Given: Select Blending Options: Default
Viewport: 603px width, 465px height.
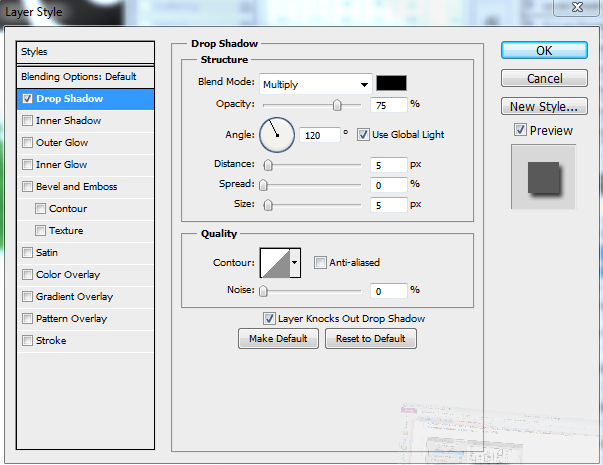Looking at the screenshot, I should pyautogui.click(x=79, y=77).
